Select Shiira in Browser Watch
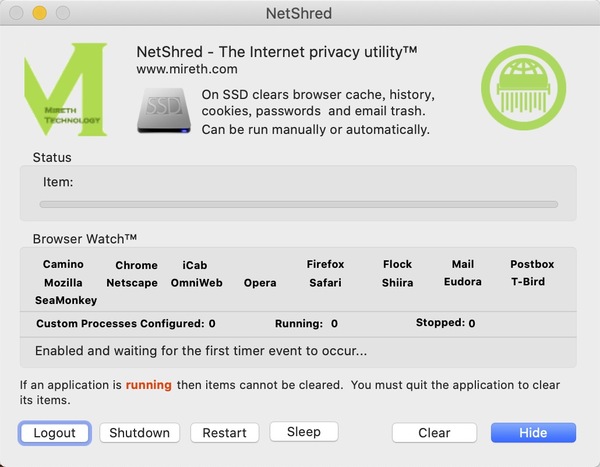This screenshot has width=600, height=467. (x=397, y=283)
